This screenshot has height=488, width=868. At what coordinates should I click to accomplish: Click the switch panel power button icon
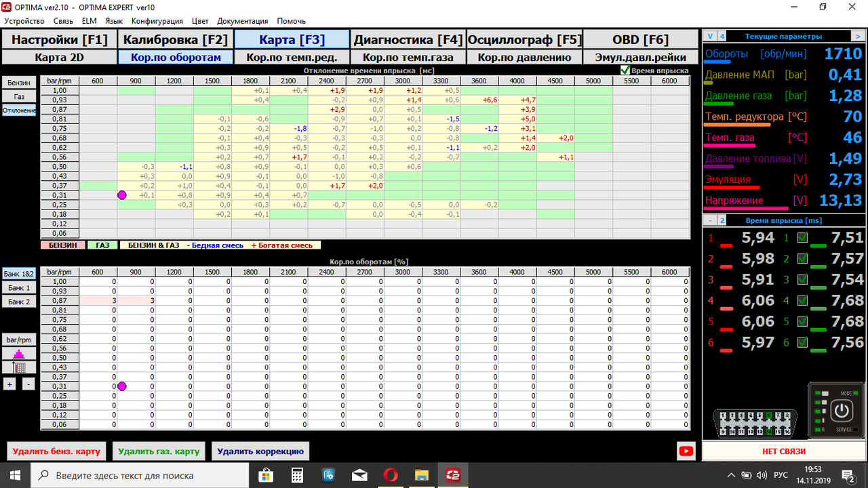point(841,410)
